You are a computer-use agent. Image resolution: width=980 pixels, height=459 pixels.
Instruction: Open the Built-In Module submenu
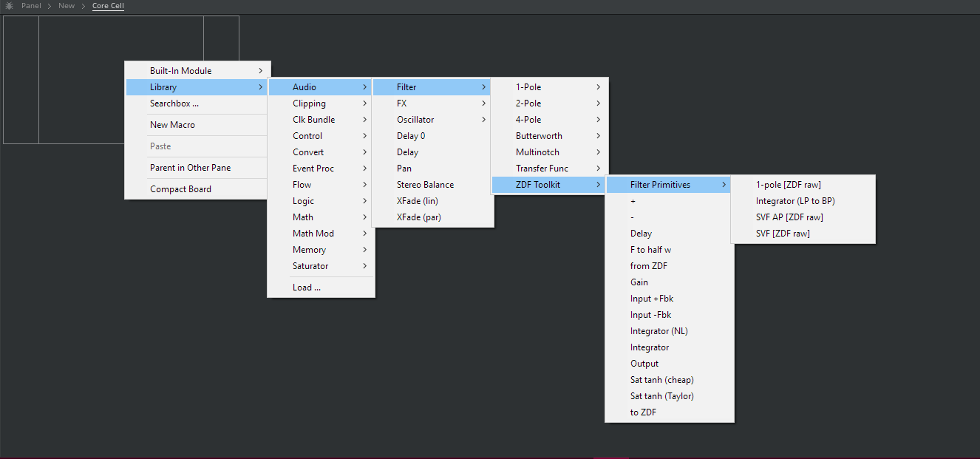click(197, 71)
